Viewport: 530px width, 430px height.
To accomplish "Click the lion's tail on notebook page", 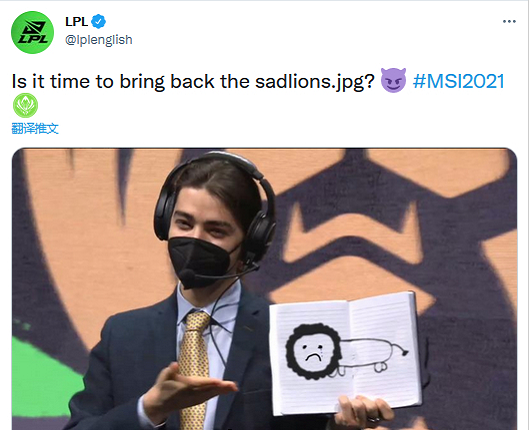I will (401, 350).
